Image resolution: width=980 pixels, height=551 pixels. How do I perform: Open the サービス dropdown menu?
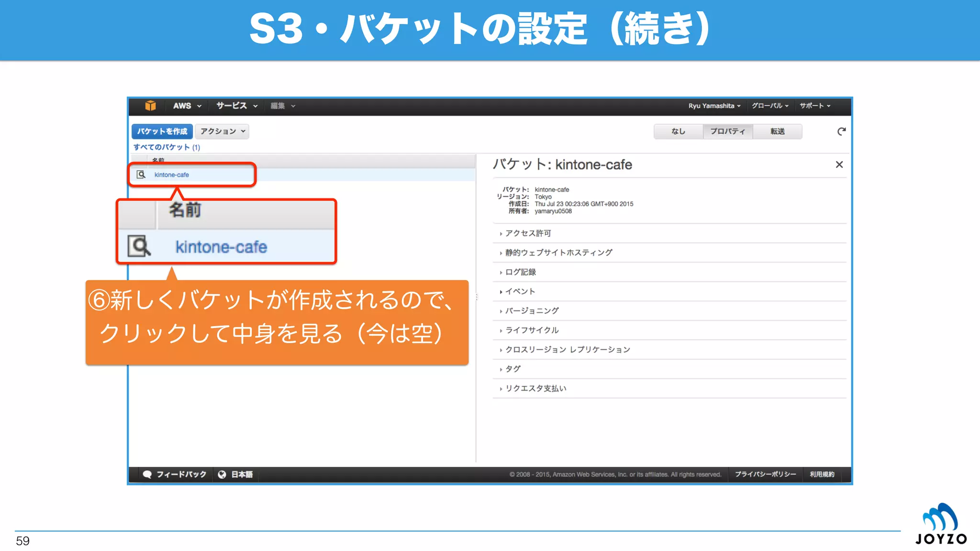coord(236,106)
